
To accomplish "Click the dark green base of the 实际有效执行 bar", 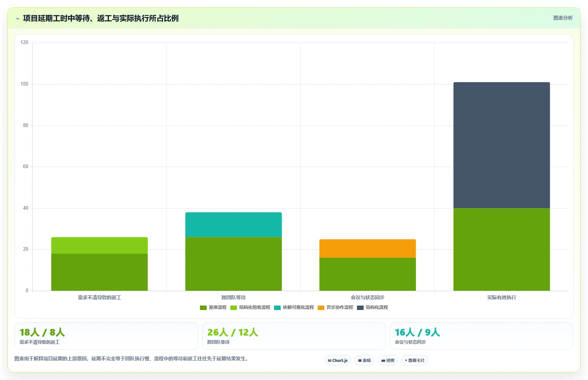I will (501, 250).
